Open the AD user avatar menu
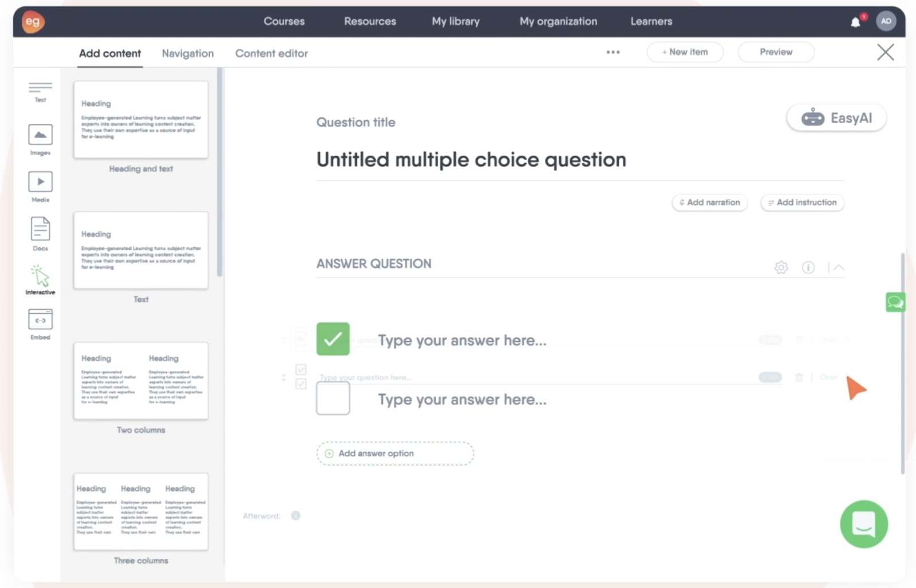Screen dimensions: 916x588 point(886,21)
